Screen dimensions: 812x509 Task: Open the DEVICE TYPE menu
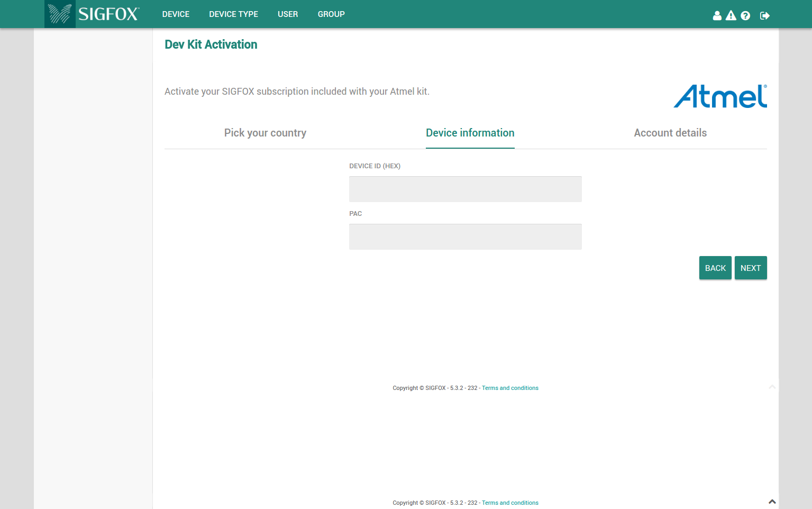[233, 14]
